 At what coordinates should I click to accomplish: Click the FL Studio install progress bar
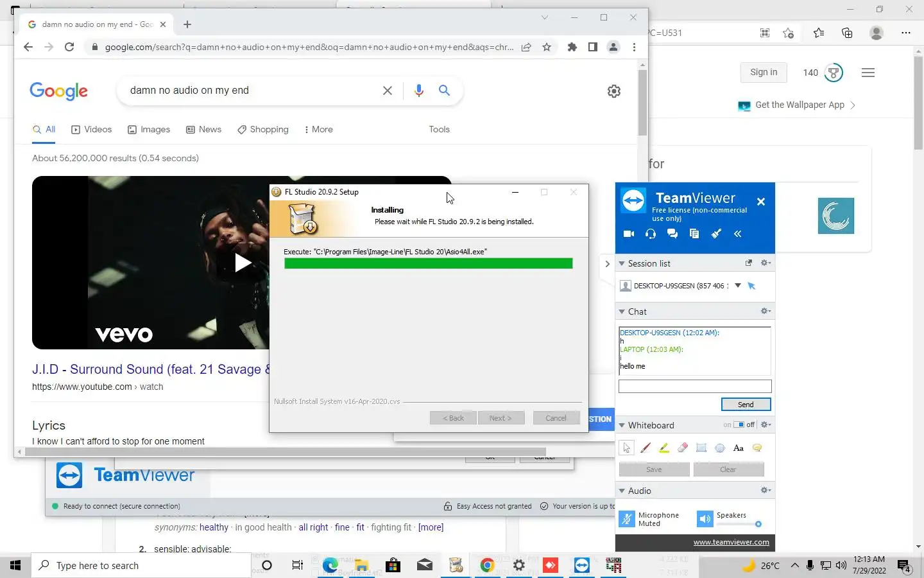428,263
